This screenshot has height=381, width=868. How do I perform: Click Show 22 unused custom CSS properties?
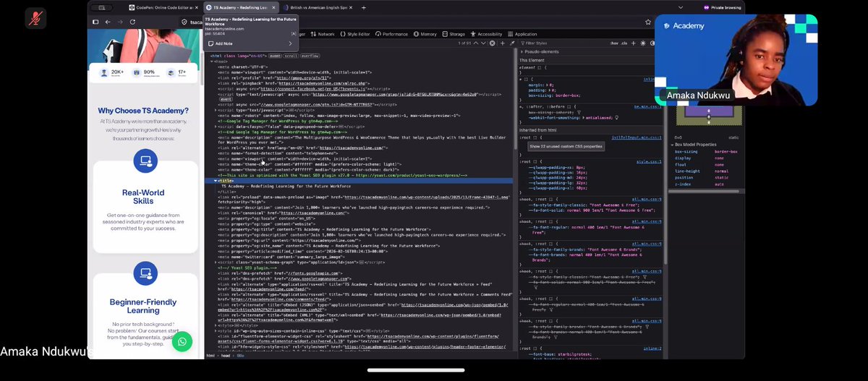(x=566, y=146)
